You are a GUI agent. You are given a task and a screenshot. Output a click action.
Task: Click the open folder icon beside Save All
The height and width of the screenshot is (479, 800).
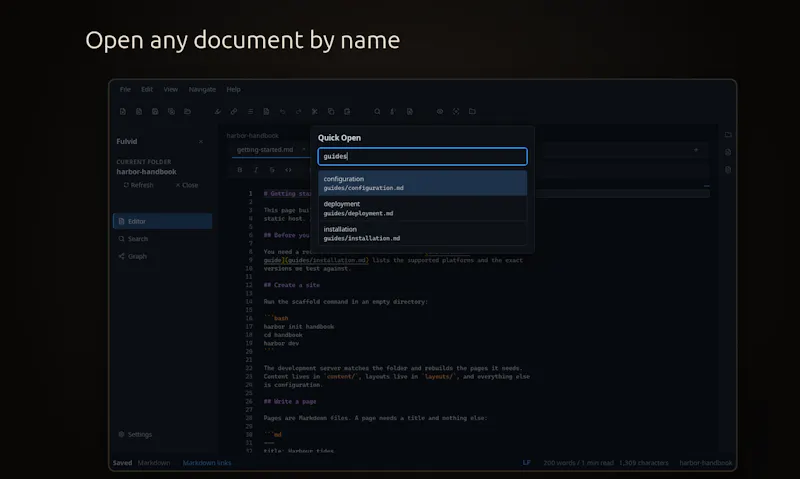(187, 111)
